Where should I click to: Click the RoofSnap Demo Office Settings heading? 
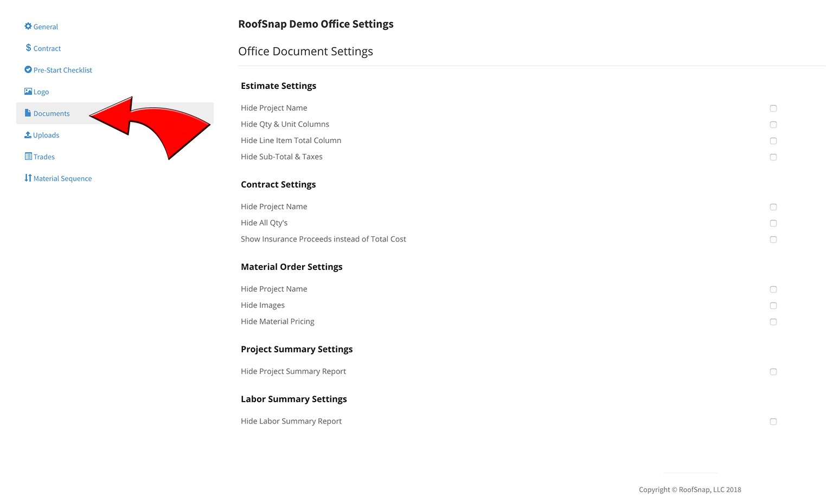(x=316, y=24)
